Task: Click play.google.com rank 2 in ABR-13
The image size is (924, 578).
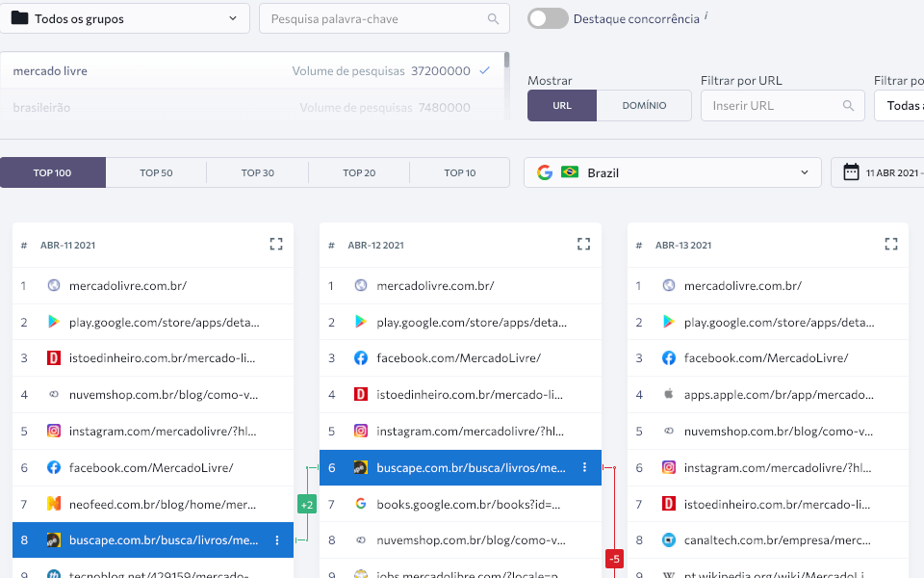Action: (x=779, y=322)
